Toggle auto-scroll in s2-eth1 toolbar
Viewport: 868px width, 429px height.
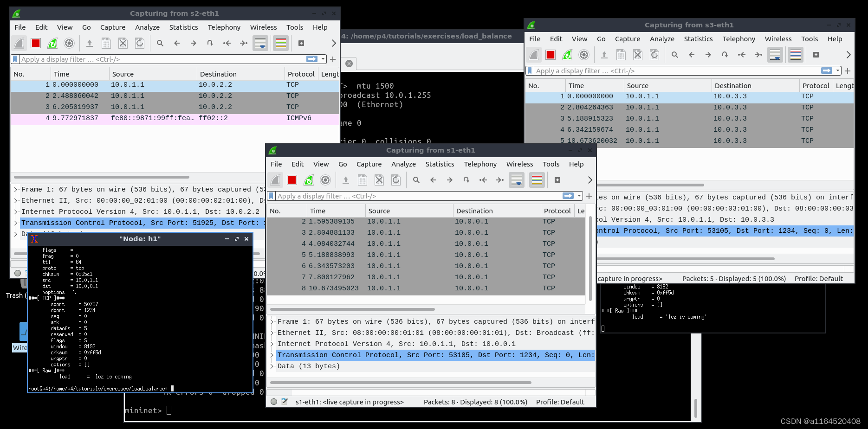coord(260,43)
